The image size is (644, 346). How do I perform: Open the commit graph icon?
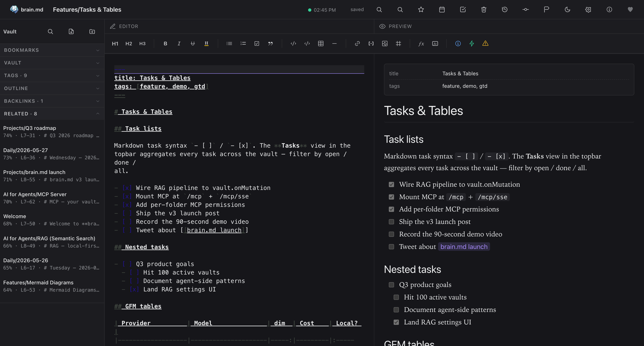pyautogui.click(x=525, y=9)
